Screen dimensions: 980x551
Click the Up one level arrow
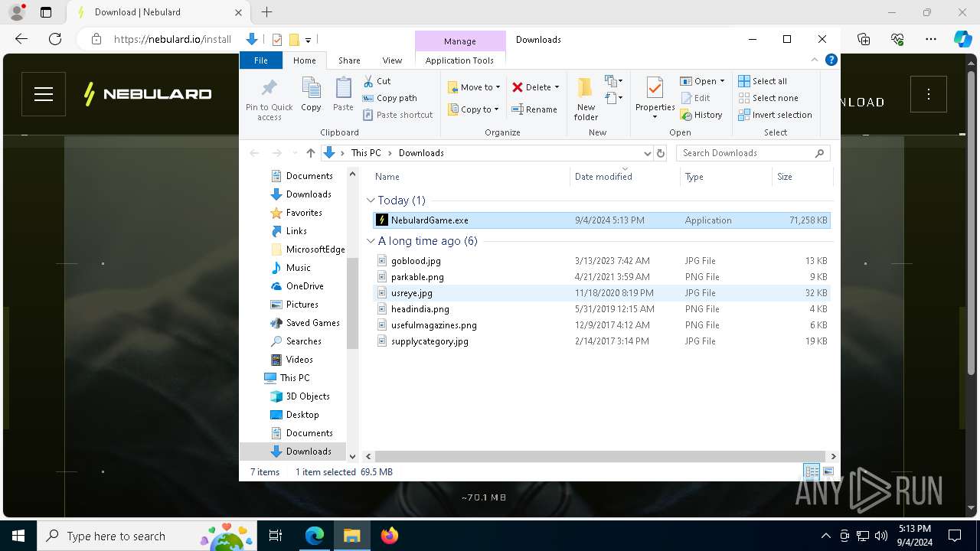[310, 153]
